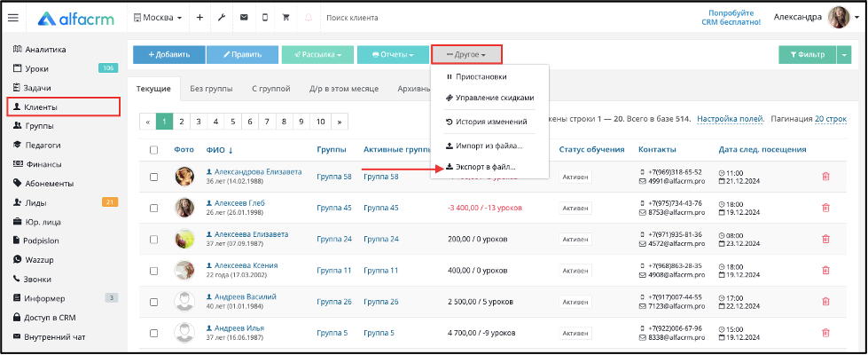Click the alfacrm logo

coord(76,19)
